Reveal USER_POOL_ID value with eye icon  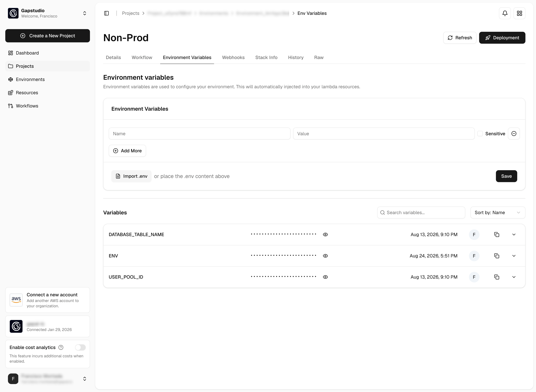click(x=325, y=277)
